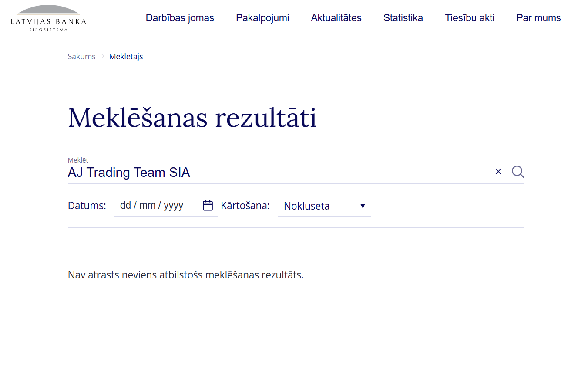Screen dimensions: 588x366
Task: Open the Statistika menu
Action: pyautogui.click(x=403, y=18)
